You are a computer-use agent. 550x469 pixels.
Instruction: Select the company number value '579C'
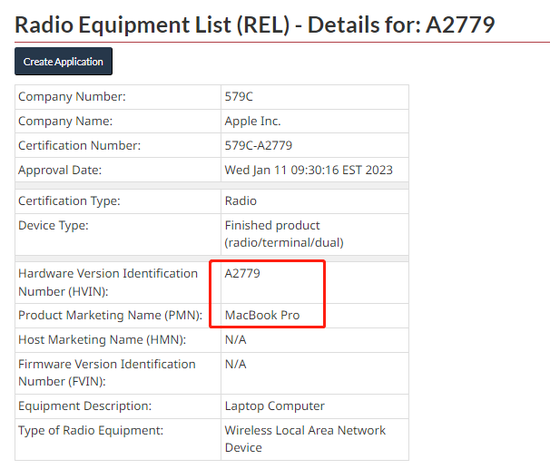239,96
